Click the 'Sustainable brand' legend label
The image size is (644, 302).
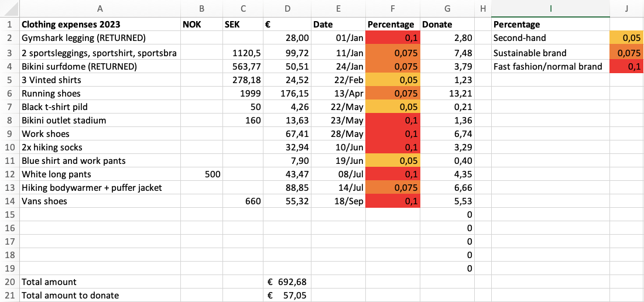coord(550,53)
